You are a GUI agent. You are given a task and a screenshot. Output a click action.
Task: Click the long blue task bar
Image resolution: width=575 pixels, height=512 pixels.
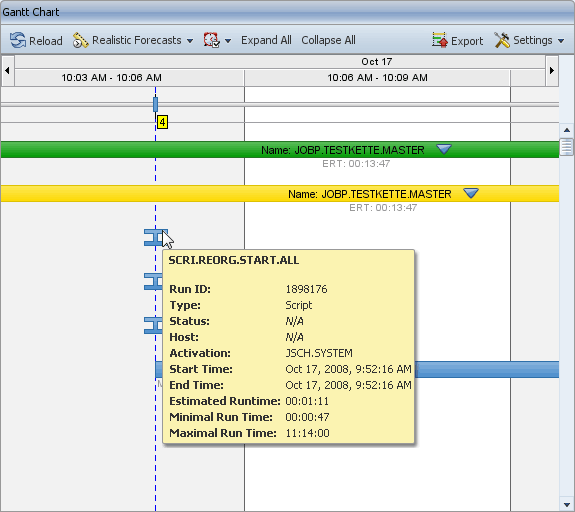coord(487,369)
